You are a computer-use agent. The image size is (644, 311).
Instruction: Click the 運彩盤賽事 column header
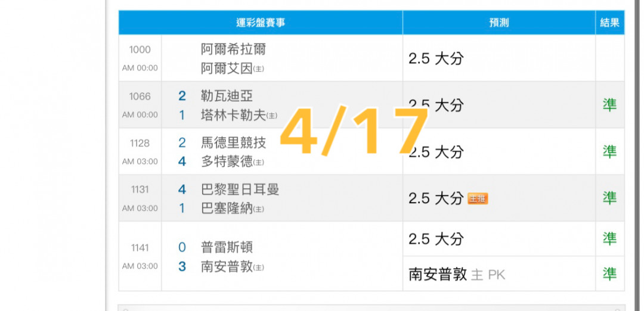coord(261,23)
